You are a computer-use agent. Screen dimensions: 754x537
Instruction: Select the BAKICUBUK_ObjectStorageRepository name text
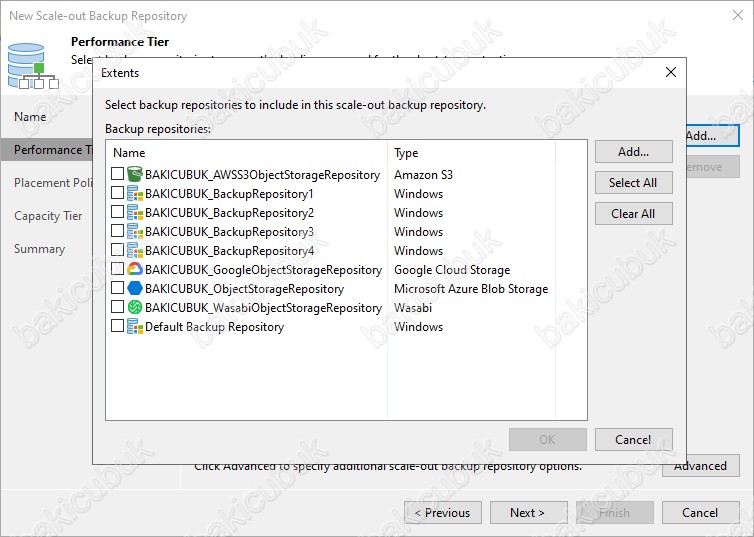tap(244, 289)
